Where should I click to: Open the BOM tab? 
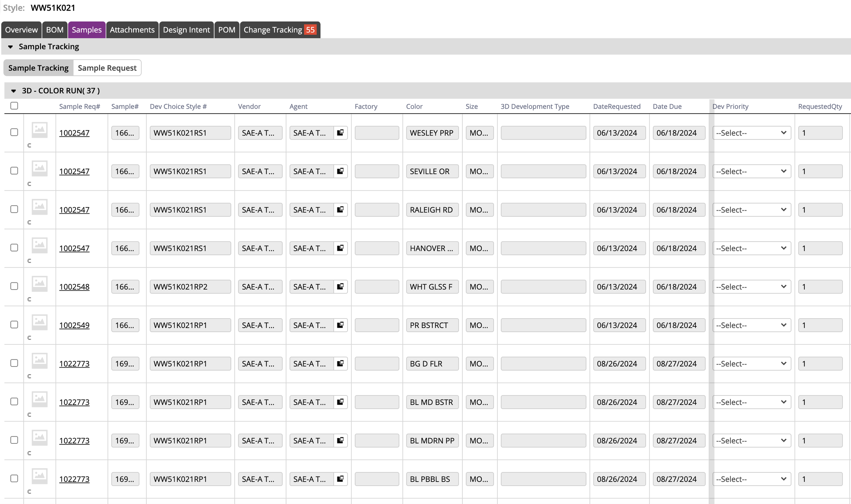[x=54, y=30]
